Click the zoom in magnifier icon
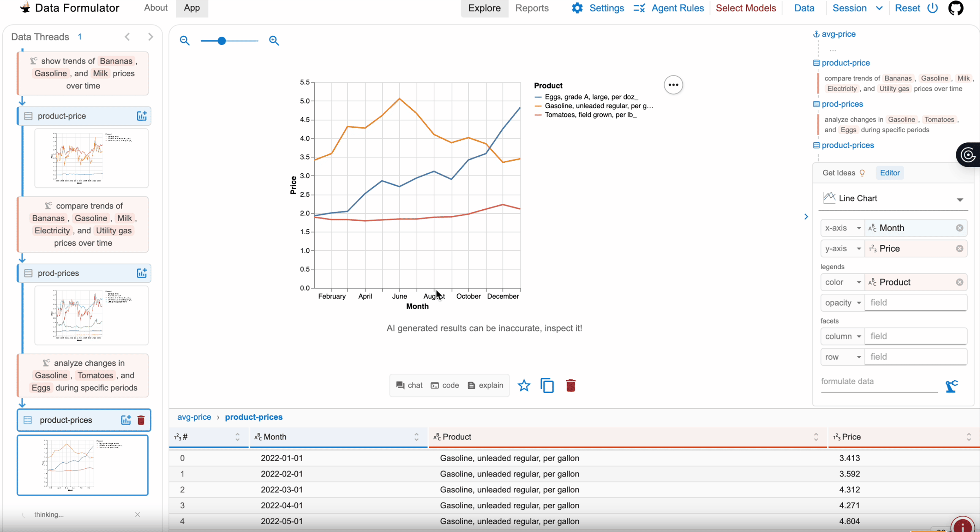This screenshot has width=980, height=532. [274, 40]
